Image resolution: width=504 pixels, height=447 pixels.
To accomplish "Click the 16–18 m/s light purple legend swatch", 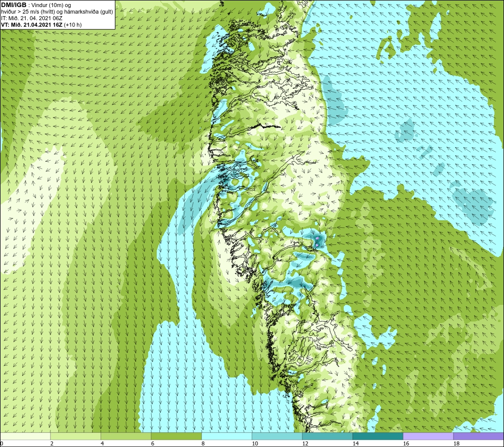I will [428, 436].
